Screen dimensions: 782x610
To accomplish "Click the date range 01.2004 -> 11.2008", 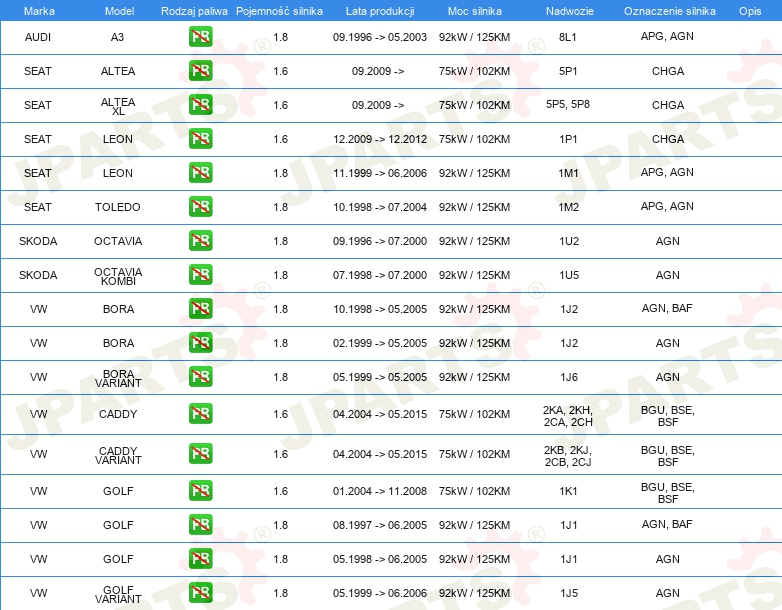I will [380, 491].
